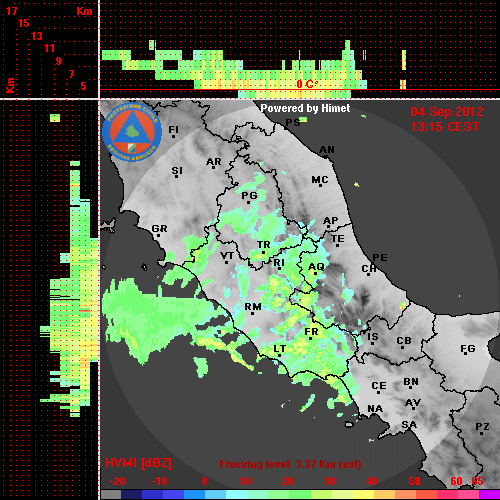
Task: Click the RM city label
Action: (x=253, y=306)
